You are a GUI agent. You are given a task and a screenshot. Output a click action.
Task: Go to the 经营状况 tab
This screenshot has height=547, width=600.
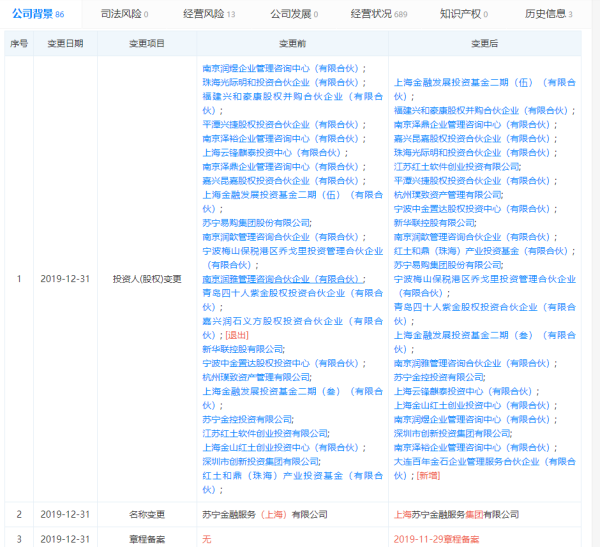click(x=379, y=14)
